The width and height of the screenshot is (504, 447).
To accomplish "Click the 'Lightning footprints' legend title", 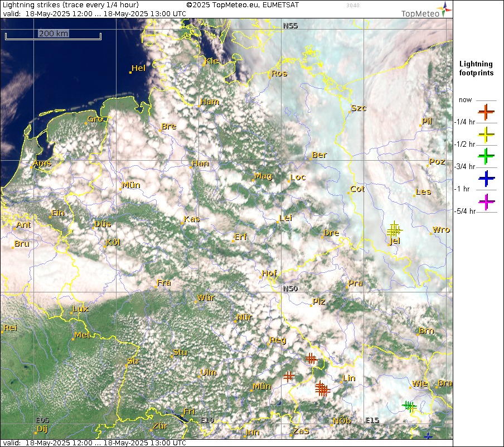I will click(476, 68).
